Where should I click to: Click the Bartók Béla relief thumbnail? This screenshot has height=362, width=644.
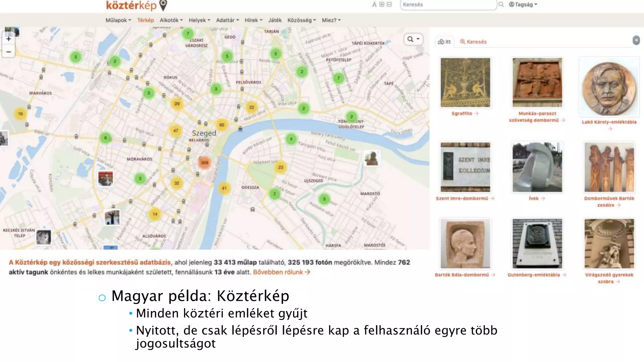(x=465, y=244)
